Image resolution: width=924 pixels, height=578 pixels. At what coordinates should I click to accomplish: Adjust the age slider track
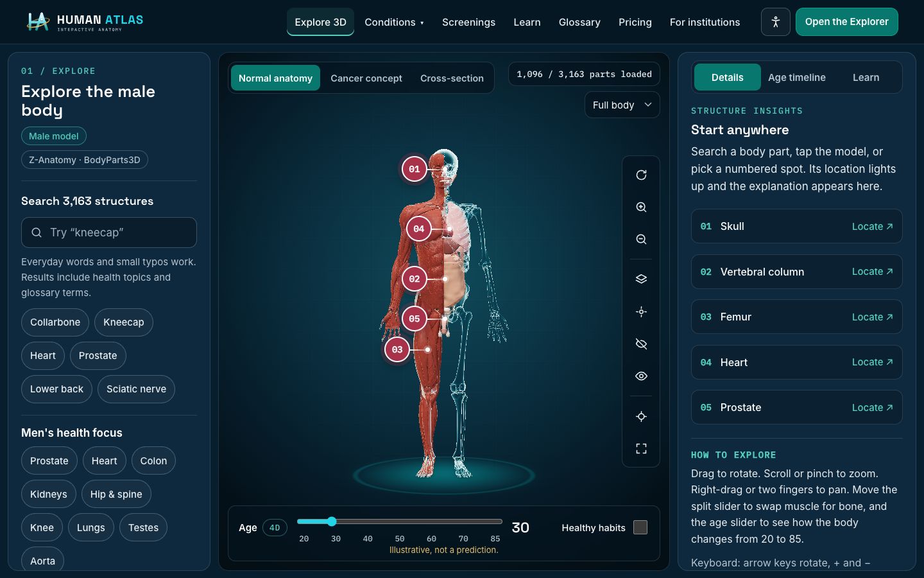pos(399,521)
